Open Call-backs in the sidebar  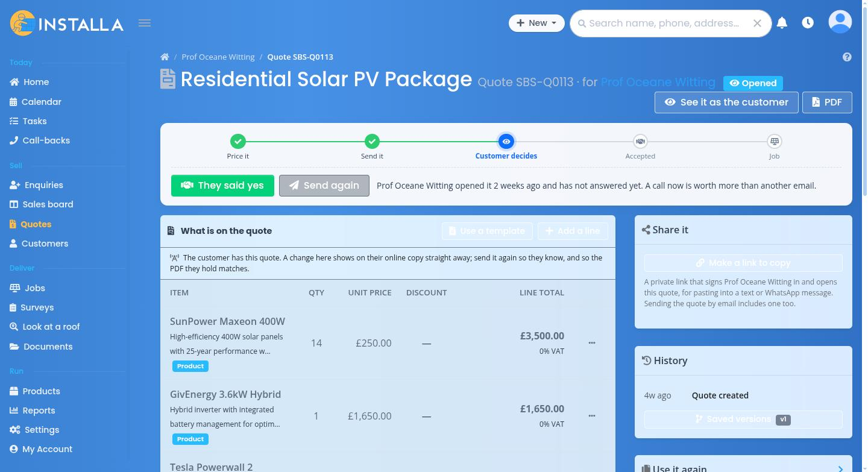(x=40, y=140)
